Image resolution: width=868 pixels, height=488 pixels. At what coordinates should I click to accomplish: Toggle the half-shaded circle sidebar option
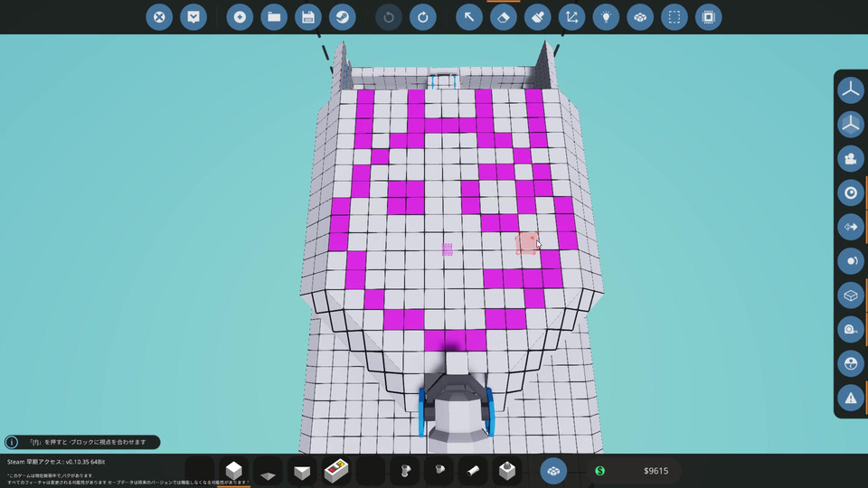(850, 363)
